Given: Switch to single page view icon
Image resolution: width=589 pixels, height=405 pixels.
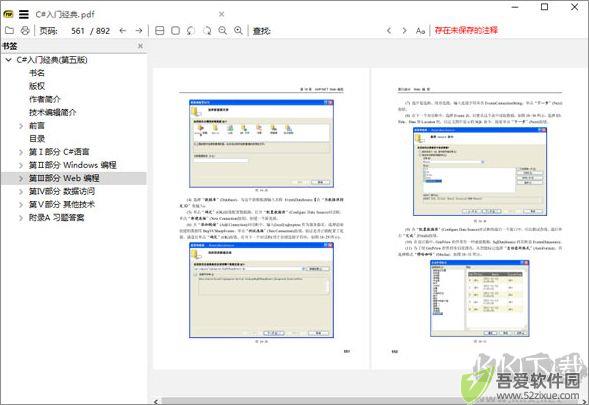Looking at the screenshot, I should pos(175,30).
